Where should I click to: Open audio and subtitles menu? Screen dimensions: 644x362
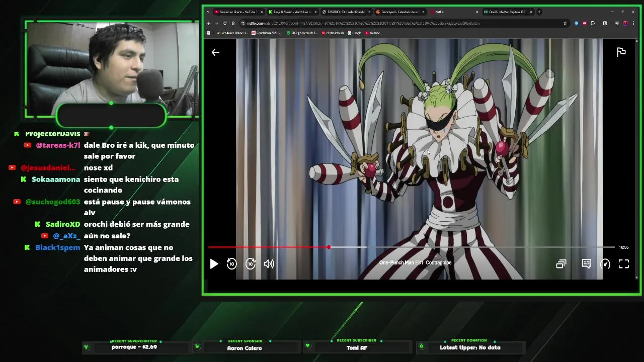(x=586, y=264)
